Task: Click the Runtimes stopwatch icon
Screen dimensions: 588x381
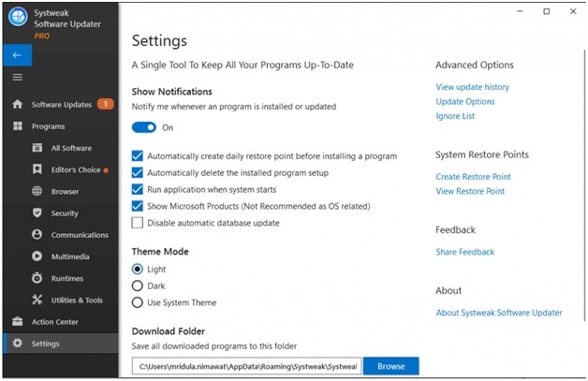Action: 37,278
